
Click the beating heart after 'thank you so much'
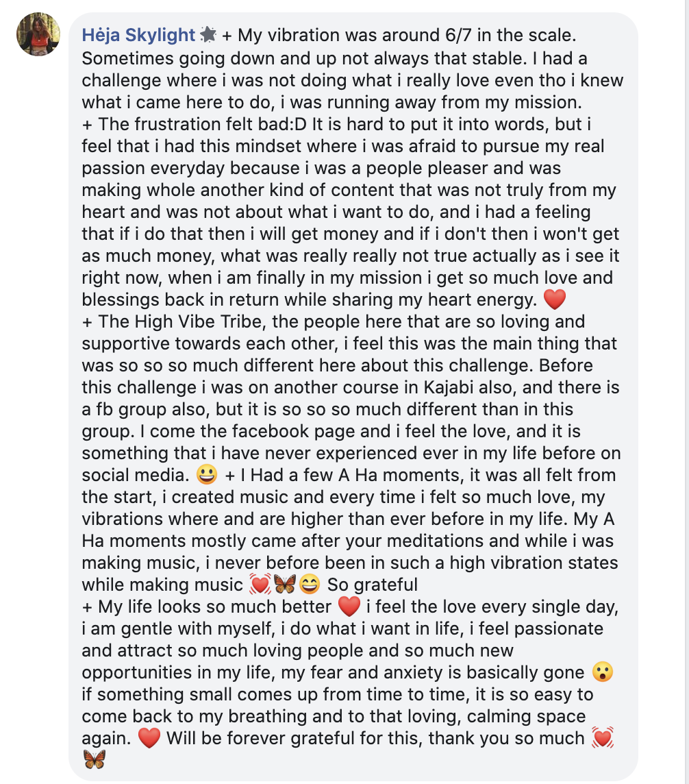tap(602, 738)
